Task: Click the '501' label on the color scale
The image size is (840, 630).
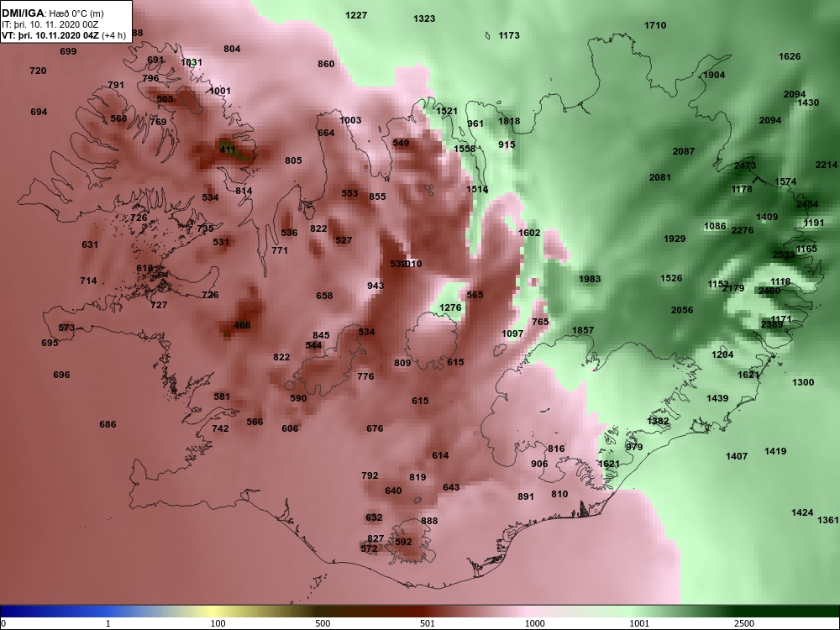Action: coord(427,623)
